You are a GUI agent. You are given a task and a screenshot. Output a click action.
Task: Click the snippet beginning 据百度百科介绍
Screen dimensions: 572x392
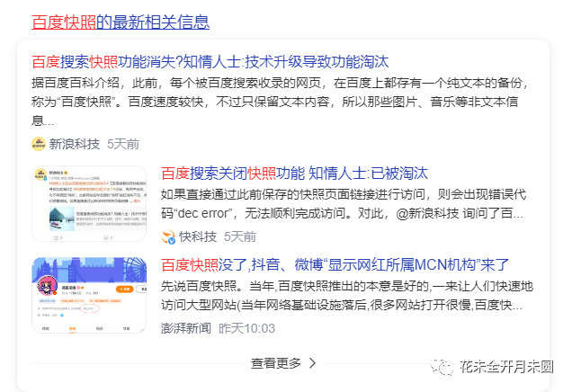tap(281, 102)
